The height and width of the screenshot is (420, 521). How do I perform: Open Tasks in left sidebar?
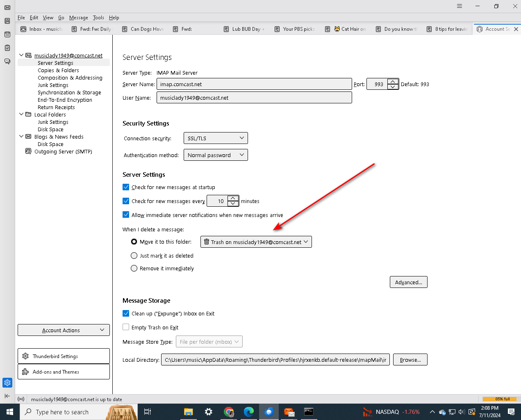click(7, 48)
